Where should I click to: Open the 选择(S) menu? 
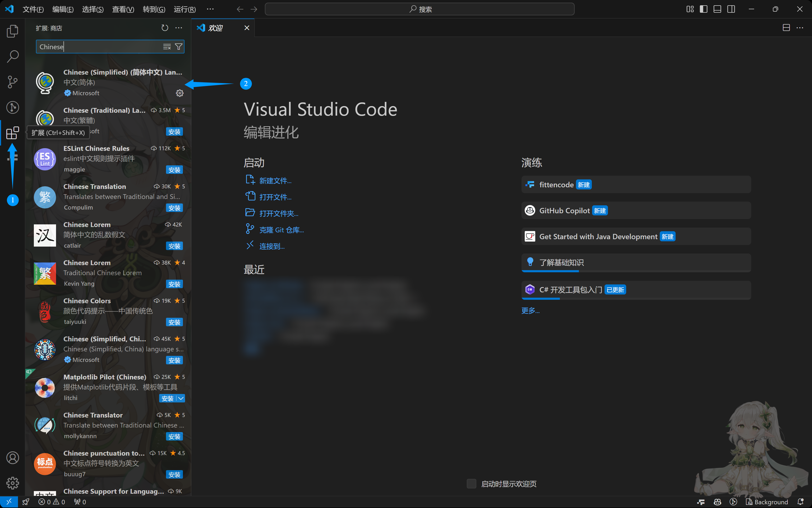(x=93, y=10)
